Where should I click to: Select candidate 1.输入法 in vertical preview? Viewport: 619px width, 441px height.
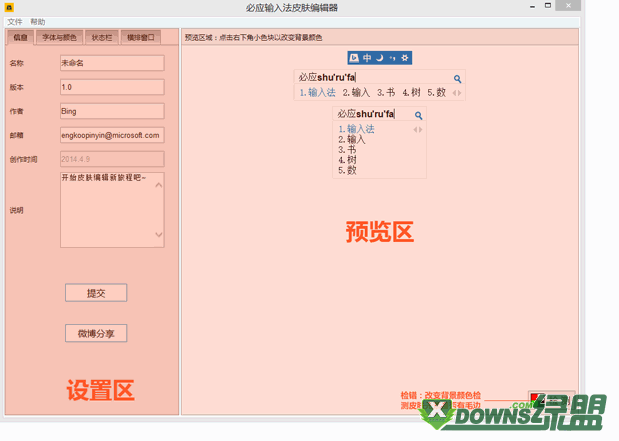pos(356,129)
